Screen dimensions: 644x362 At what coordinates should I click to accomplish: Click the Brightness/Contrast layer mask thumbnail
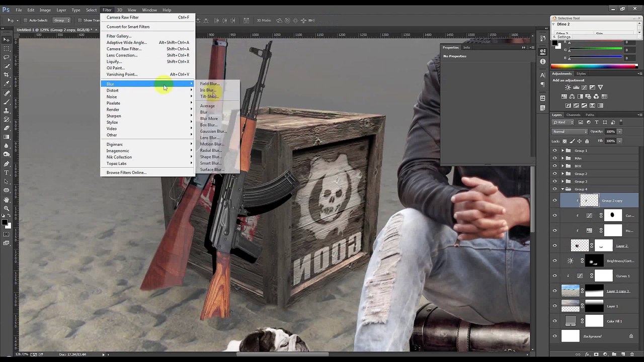click(595, 261)
